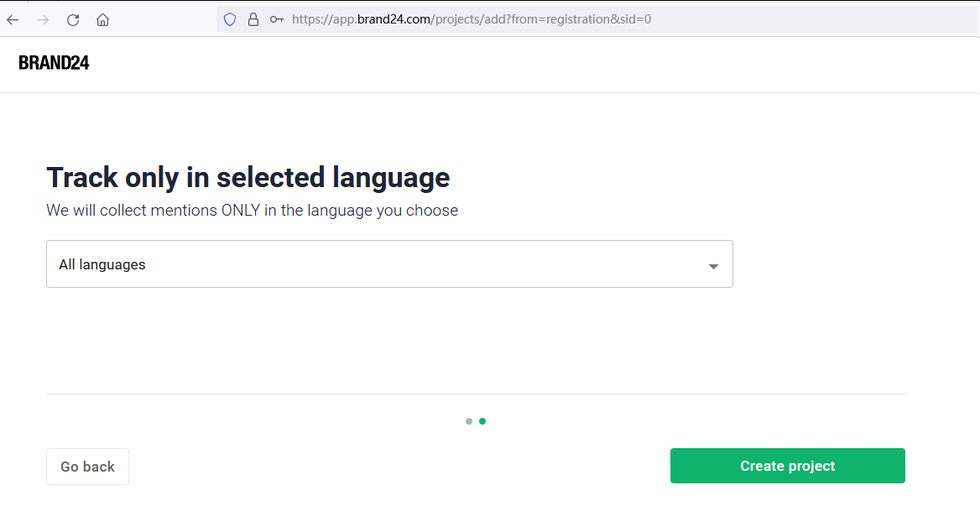
Task: Select the green second step dot
Action: click(x=482, y=421)
